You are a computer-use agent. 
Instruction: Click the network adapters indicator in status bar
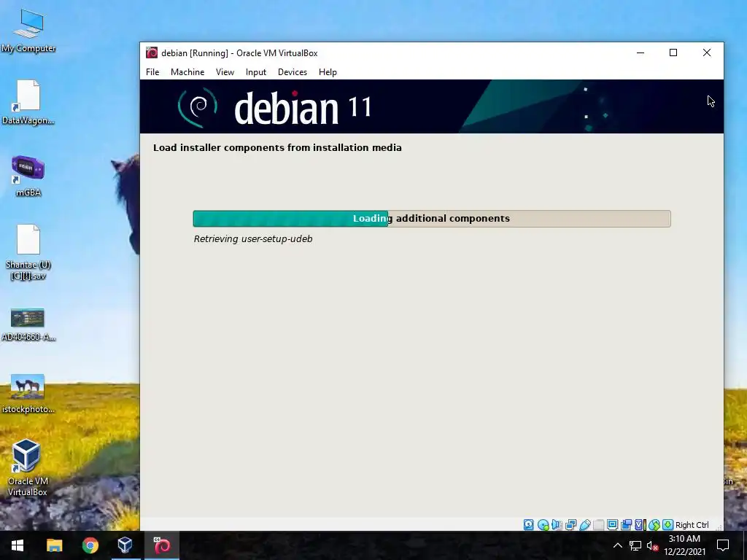(570, 525)
